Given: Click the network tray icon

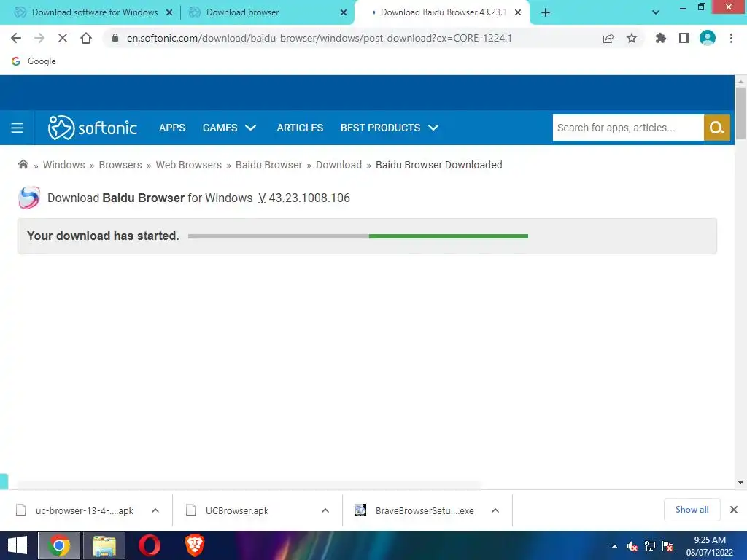Looking at the screenshot, I should click(650, 546).
